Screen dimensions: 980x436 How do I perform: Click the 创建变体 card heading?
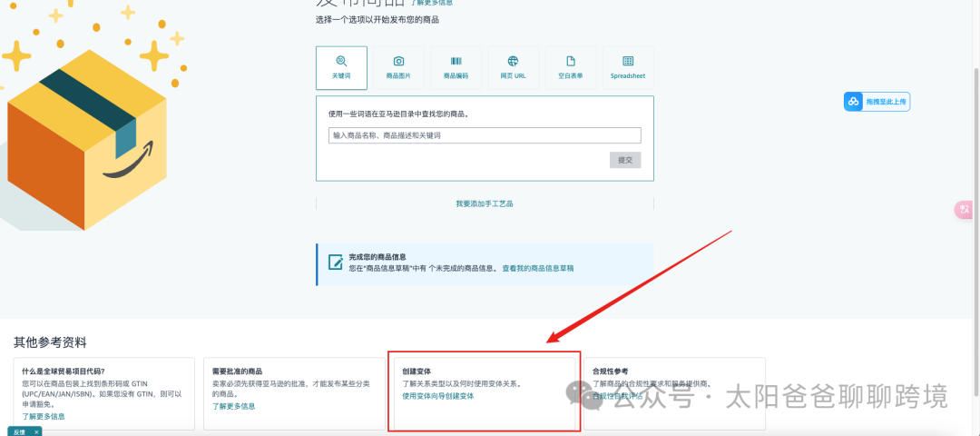416,371
